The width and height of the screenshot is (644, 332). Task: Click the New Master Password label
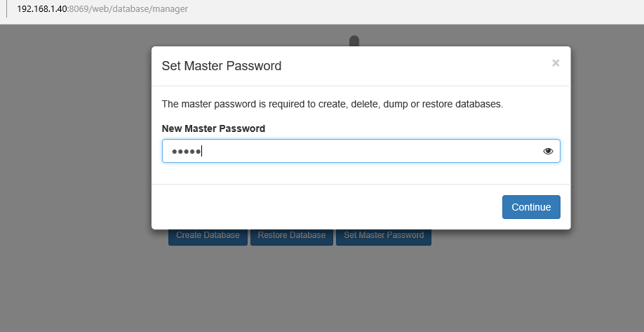[213, 128]
